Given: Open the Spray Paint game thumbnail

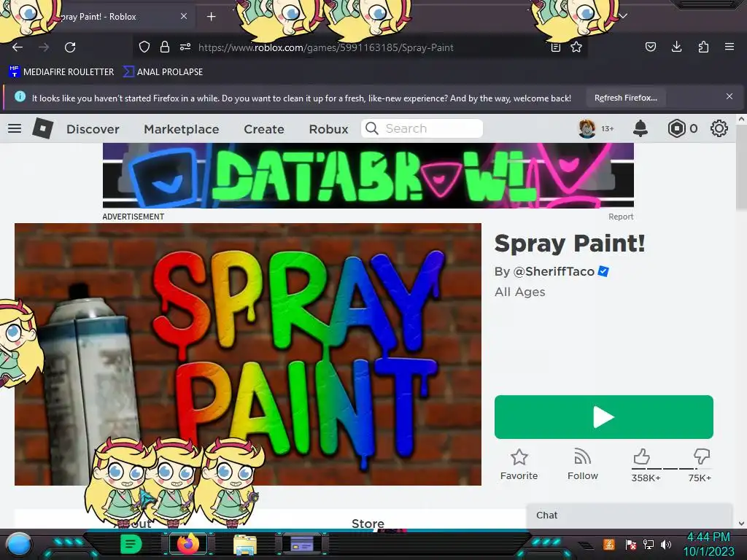Looking at the screenshot, I should (248, 354).
